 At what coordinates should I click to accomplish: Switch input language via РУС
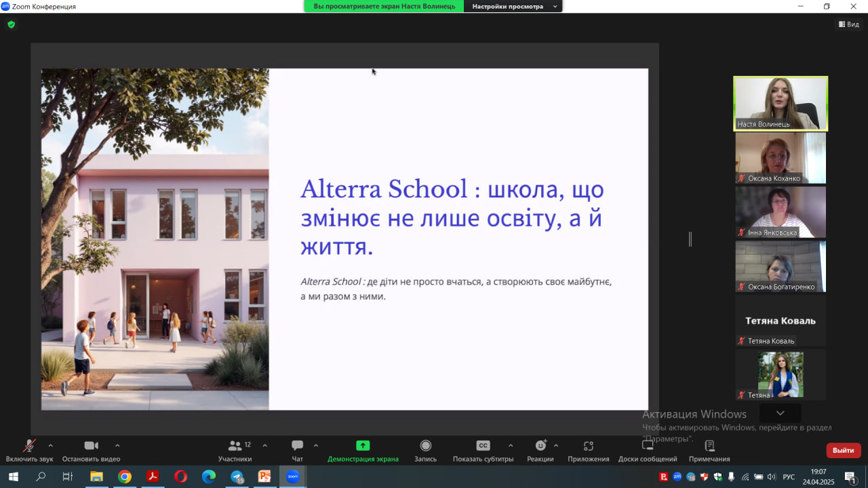tap(789, 476)
